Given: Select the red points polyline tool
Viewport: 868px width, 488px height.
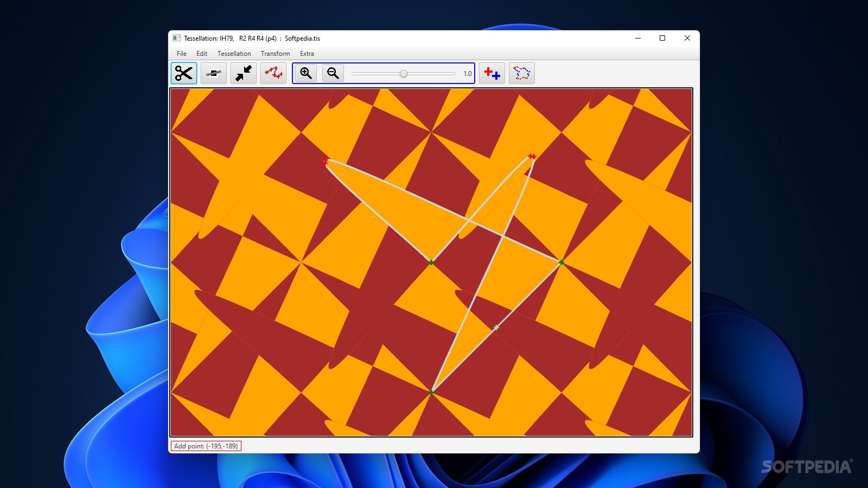Looking at the screenshot, I should click(x=273, y=73).
